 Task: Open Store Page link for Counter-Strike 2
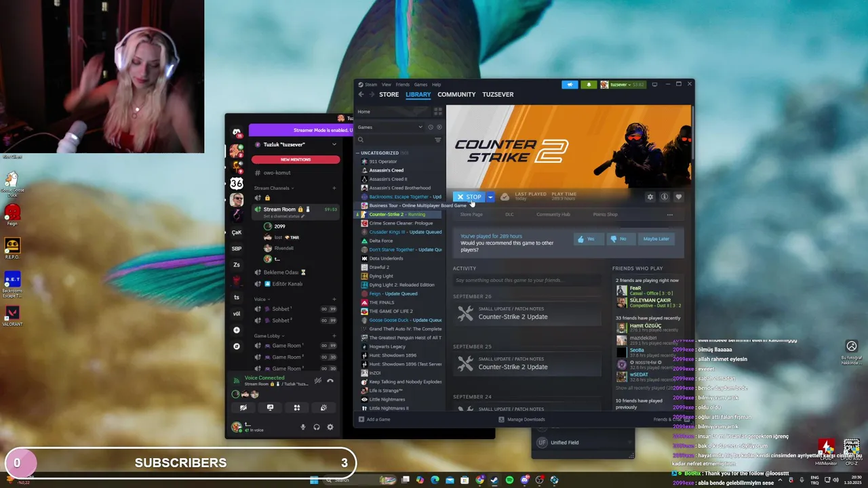coord(471,214)
